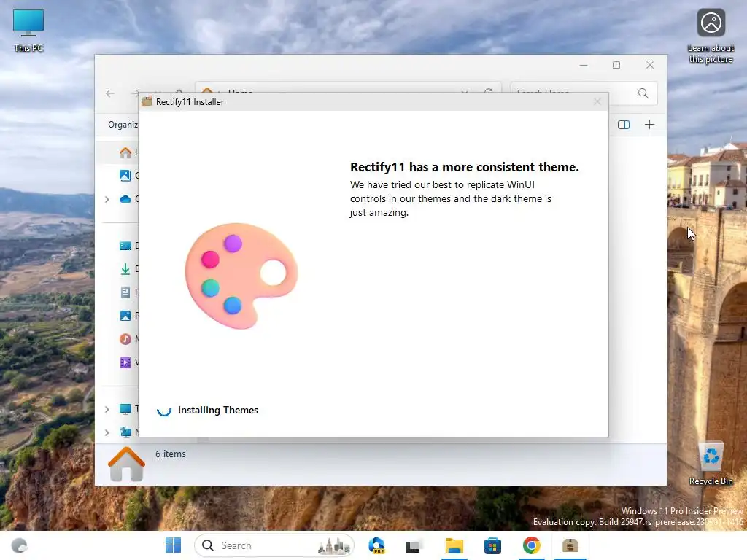
Task: Click the paint palette illustration
Action: coord(241,276)
